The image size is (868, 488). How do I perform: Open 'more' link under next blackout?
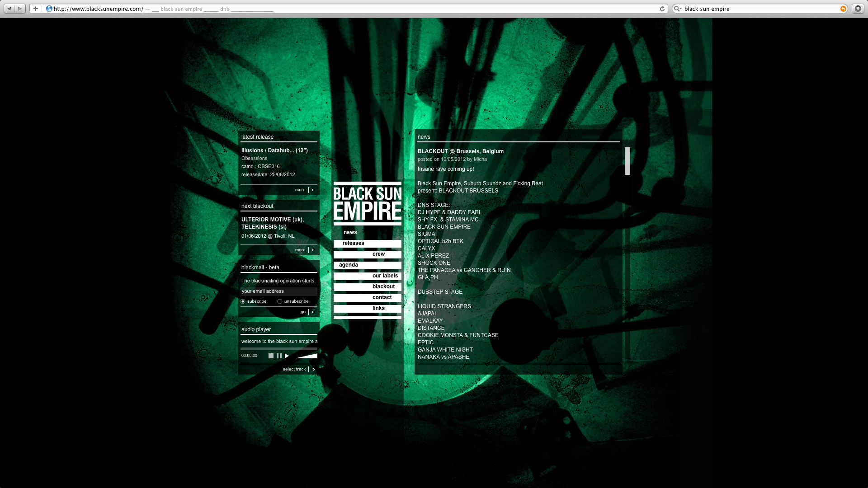(x=300, y=250)
